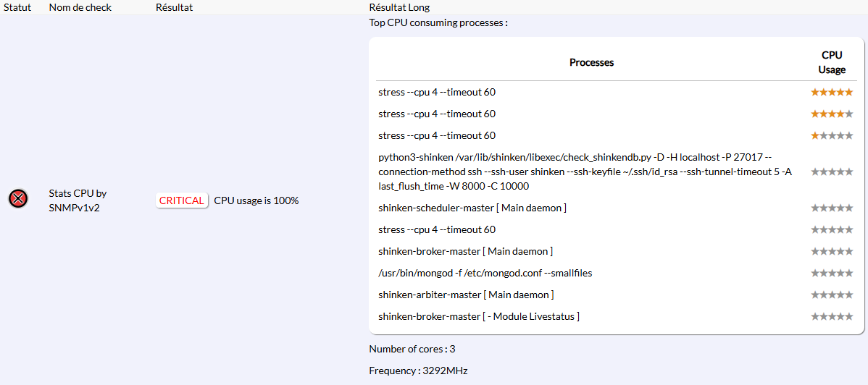
Task: Click star rating for shinken-arbiter-master process
Action: [831, 295]
